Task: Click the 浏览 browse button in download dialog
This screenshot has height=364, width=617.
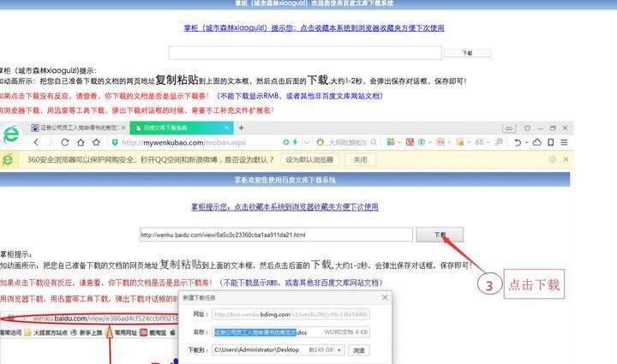Action: click(359, 350)
